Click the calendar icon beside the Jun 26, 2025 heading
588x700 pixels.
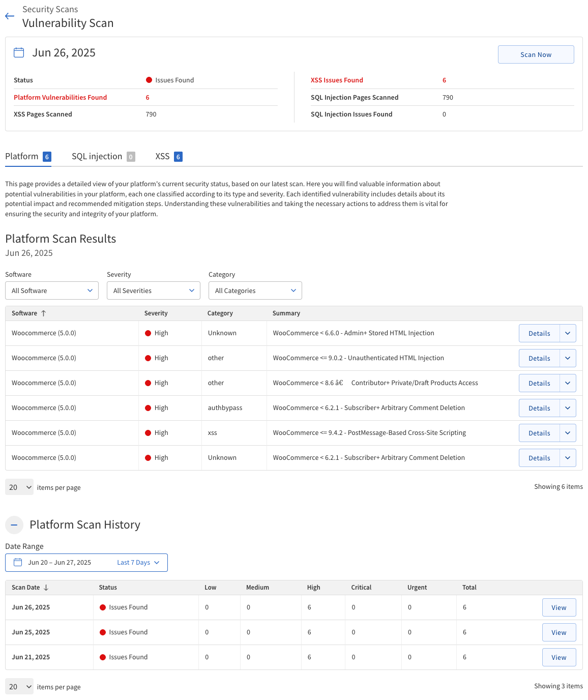19,52
